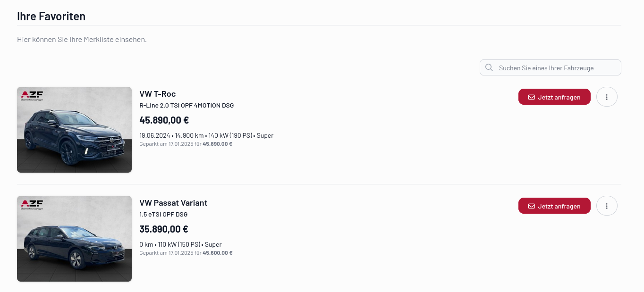Click the T-Roc Geparkt am 17.01.2025 note
644x292 pixels.
[x=186, y=144]
